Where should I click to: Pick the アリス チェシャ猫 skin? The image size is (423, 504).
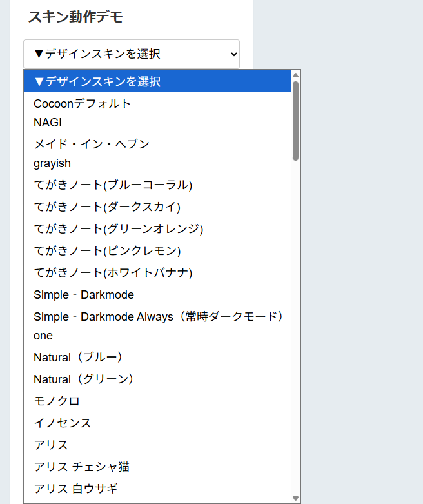82,467
